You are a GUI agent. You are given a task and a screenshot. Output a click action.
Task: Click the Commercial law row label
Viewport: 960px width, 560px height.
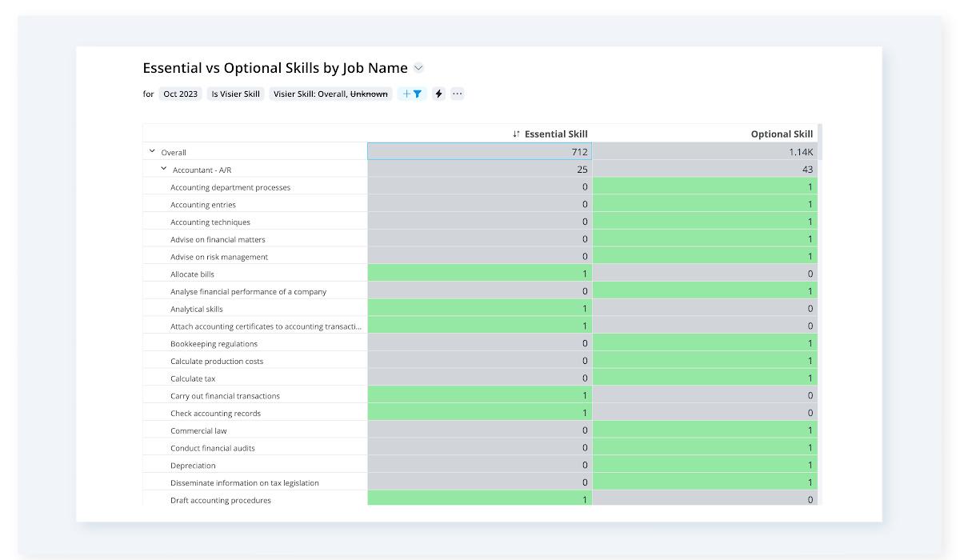198,430
